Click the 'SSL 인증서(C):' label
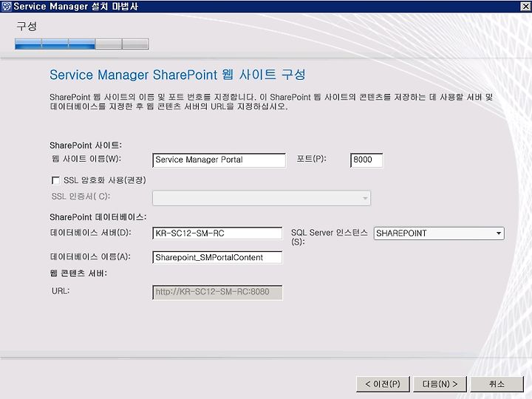The width and height of the screenshot is (532, 399). click(81, 197)
